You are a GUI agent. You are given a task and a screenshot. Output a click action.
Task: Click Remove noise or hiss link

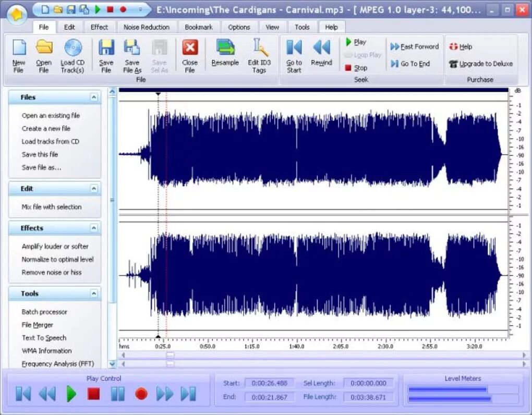pos(52,272)
